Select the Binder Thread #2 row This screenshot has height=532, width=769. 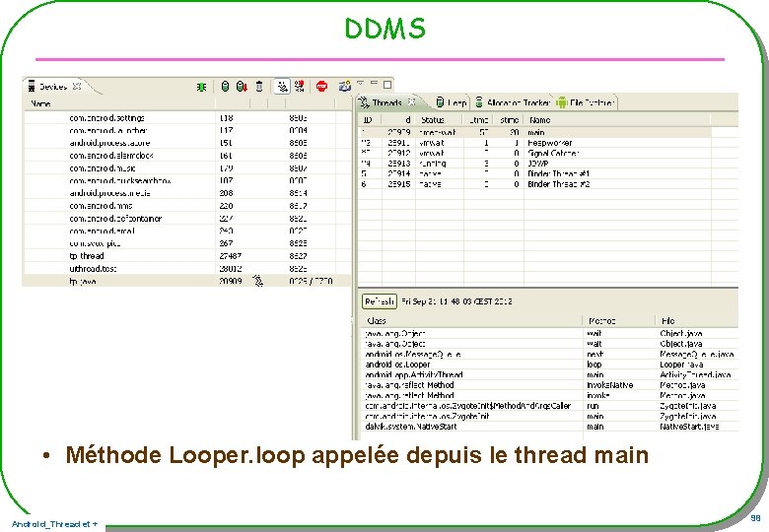(x=534, y=184)
